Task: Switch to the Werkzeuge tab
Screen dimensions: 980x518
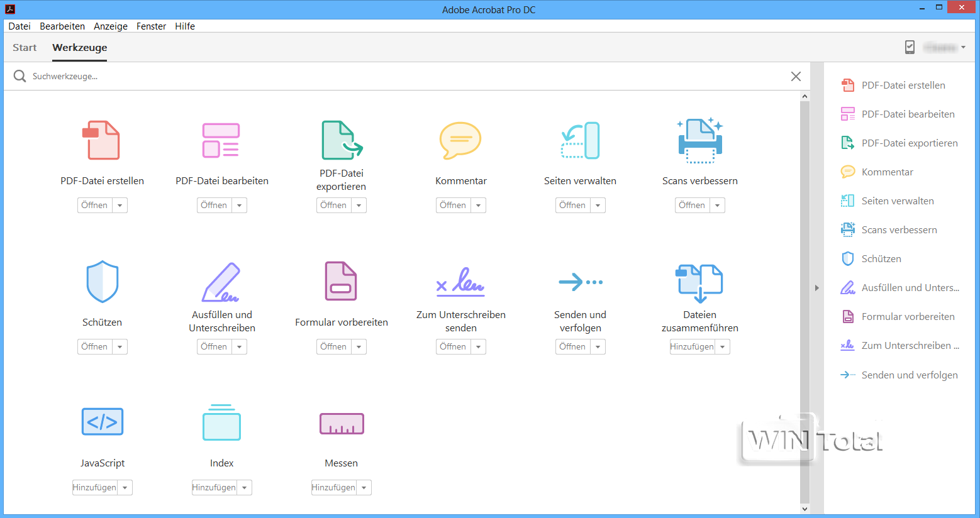Action: [80, 48]
